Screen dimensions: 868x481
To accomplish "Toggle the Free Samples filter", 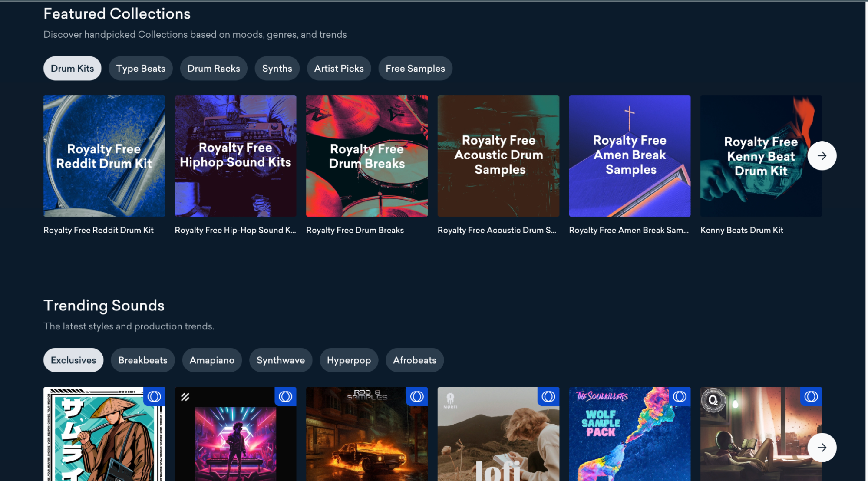I will 415,68.
